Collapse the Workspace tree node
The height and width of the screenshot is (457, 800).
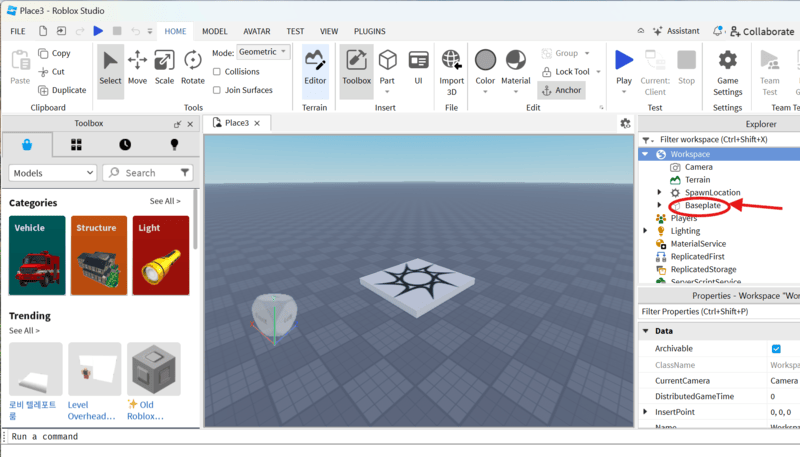click(x=645, y=154)
